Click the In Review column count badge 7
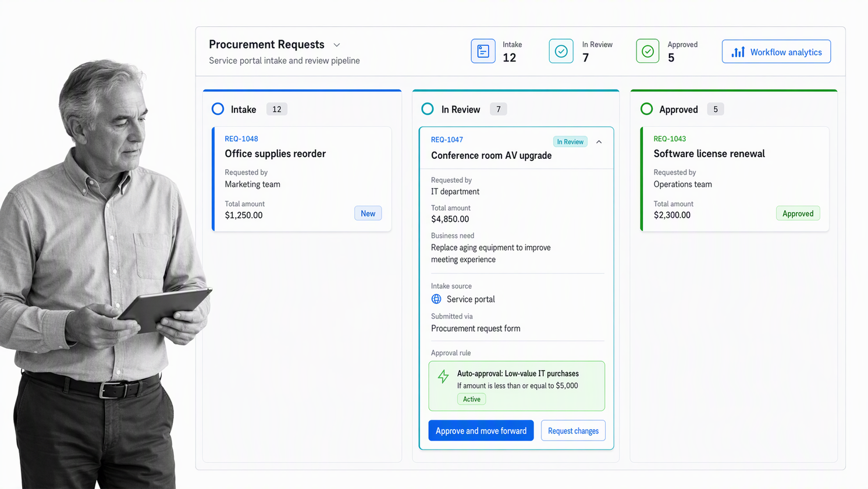 498,109
